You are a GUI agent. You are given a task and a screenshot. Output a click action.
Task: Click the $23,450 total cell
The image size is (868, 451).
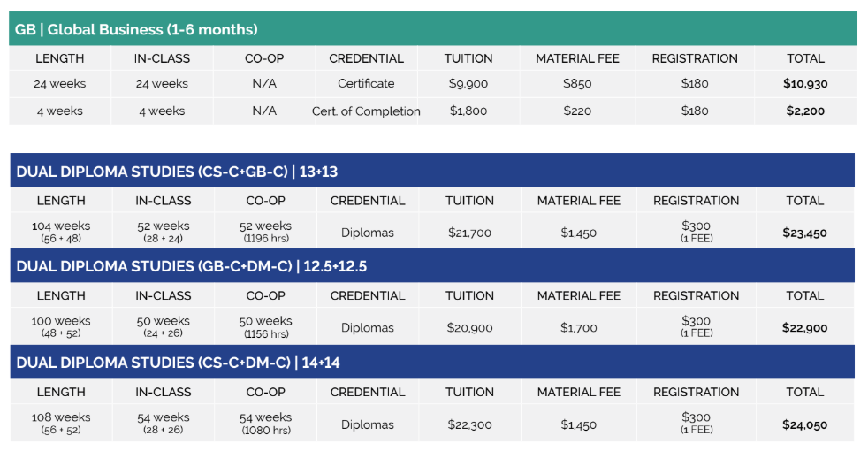[x=804, y=233]
